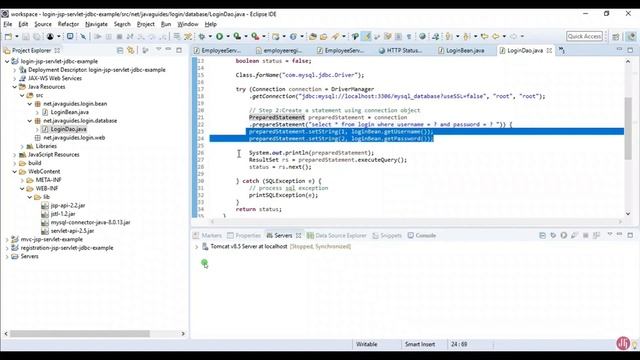The image size is (640, 360).
Task: Open the File menu
Action: [x=8, y=24]
